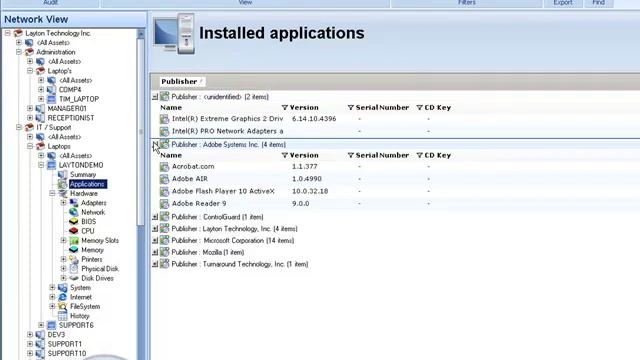Click the Network View scroll up arrow
Viewport: 640px width, 360px height.
[x=141, y=33]
